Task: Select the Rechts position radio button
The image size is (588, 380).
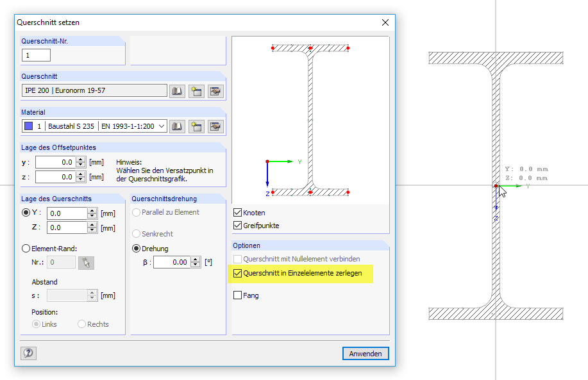Action: click(x=81, y=324)
